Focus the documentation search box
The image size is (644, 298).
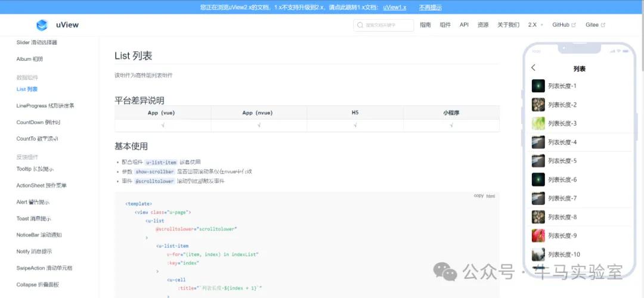[383, 25]
